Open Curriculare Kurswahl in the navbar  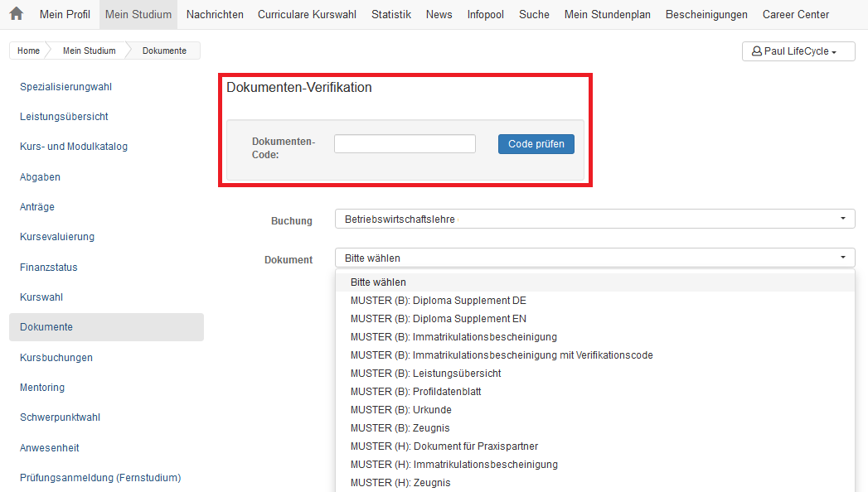coord(308,14)
